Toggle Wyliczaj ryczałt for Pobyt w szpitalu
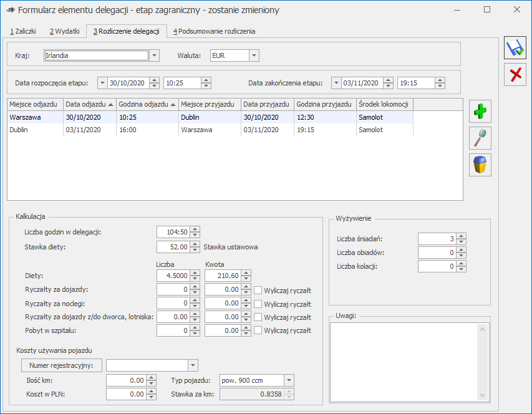 click(258, 330)
